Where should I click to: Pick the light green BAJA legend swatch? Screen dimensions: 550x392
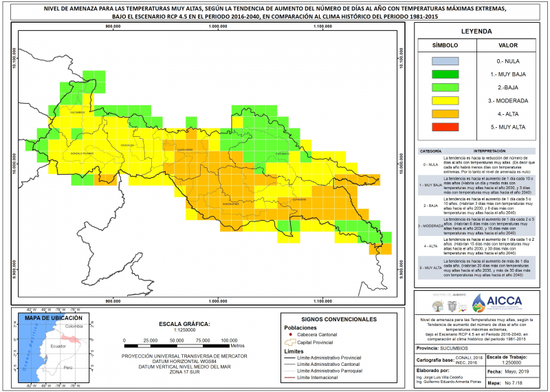(x=445, y=87)
